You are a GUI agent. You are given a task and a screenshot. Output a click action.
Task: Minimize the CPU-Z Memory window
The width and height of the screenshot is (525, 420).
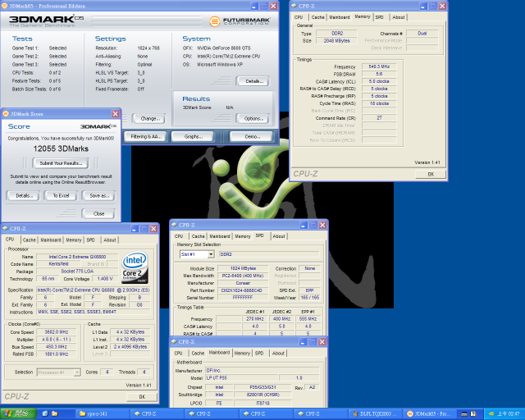423,6
